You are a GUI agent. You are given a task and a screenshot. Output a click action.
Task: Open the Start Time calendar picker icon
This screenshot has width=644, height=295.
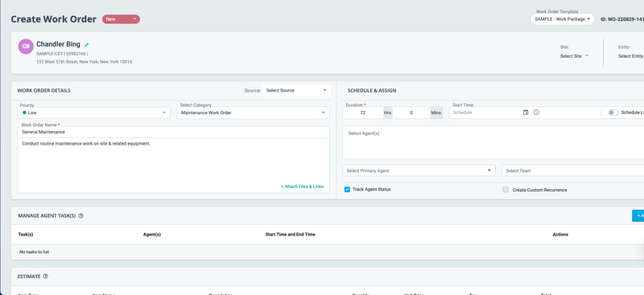[526, 113]
